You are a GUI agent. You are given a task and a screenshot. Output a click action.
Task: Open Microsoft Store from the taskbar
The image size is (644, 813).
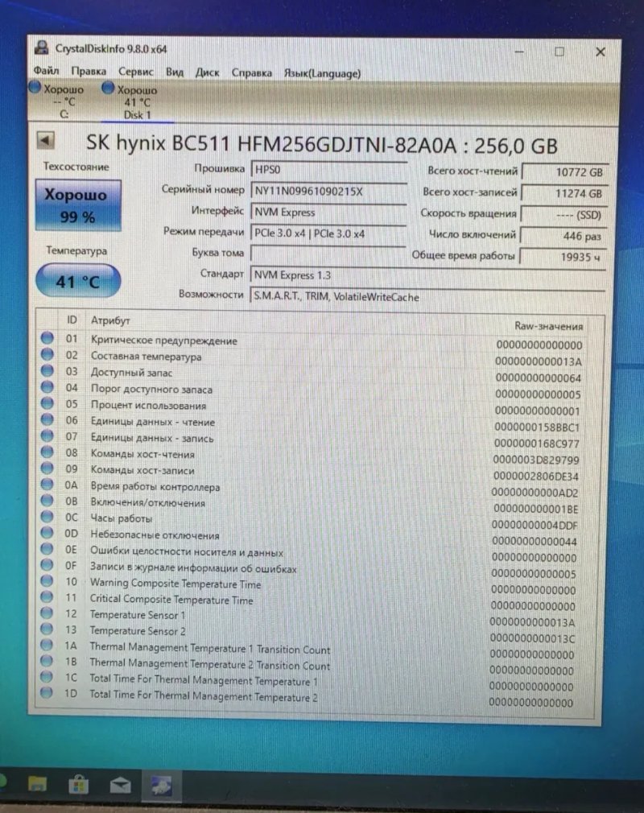78,785
